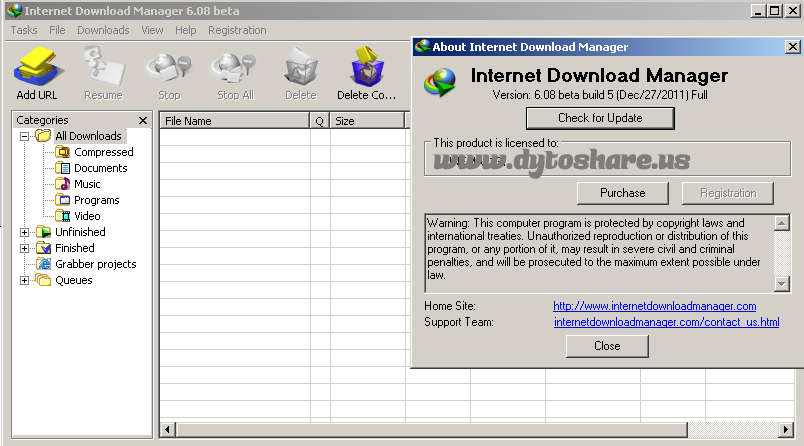804x446 pixels.
Task: Open the Help menu
Action: coord(186,30)
